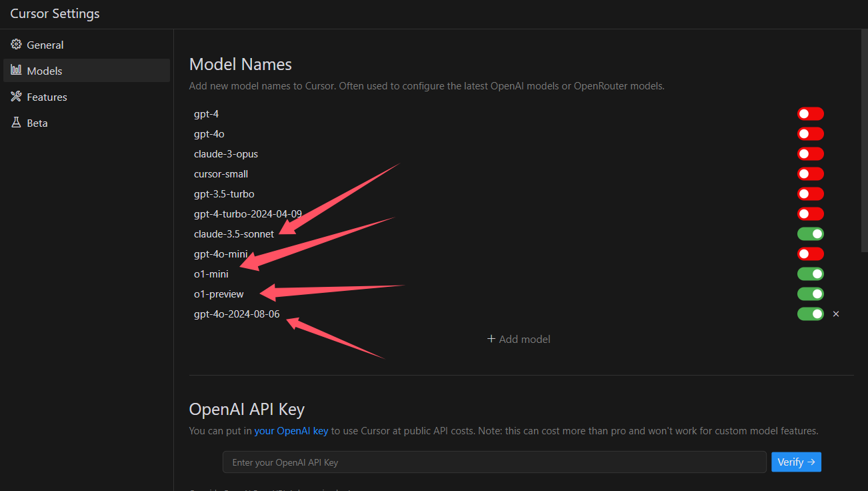
Task: Turn on the gpt-4o-mini toggle
Action: pos(811,254)
